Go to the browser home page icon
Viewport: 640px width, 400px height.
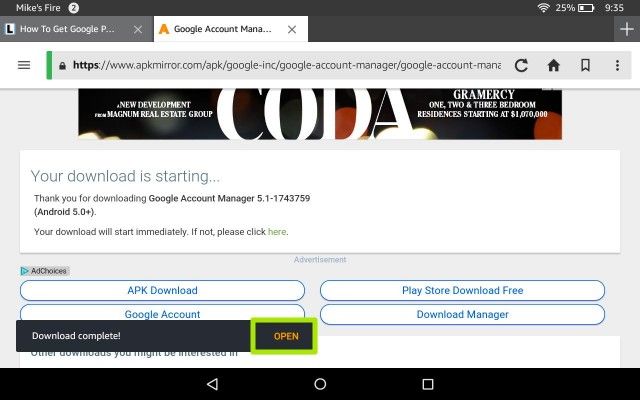click(x=553, y=65)
